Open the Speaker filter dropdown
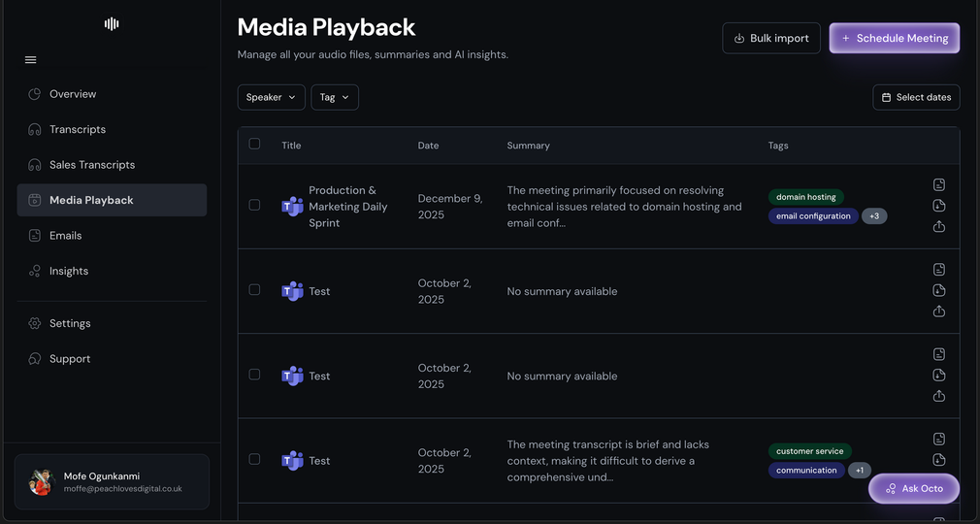This screenshot has width=980, height=524. (x=271, y=97)
